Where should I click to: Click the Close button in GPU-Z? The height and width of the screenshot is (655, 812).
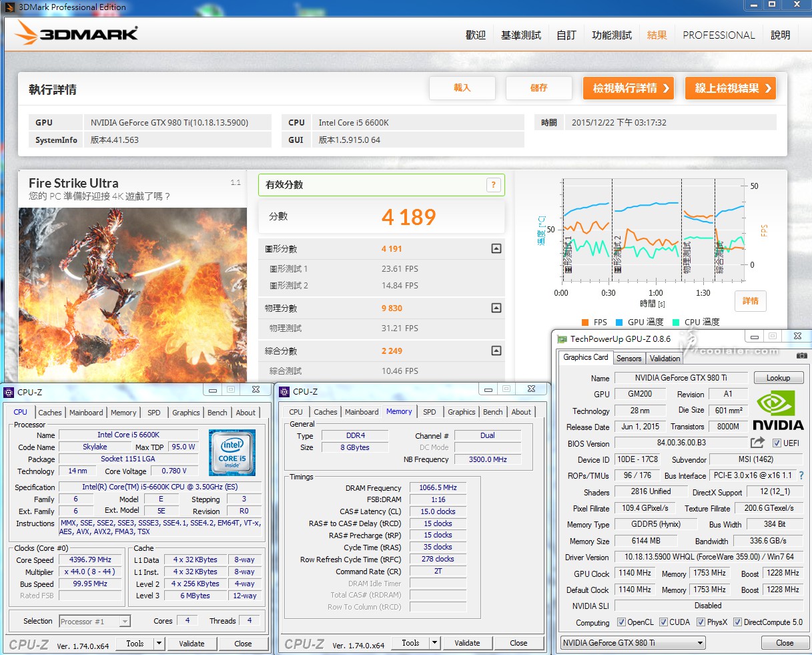785,643
